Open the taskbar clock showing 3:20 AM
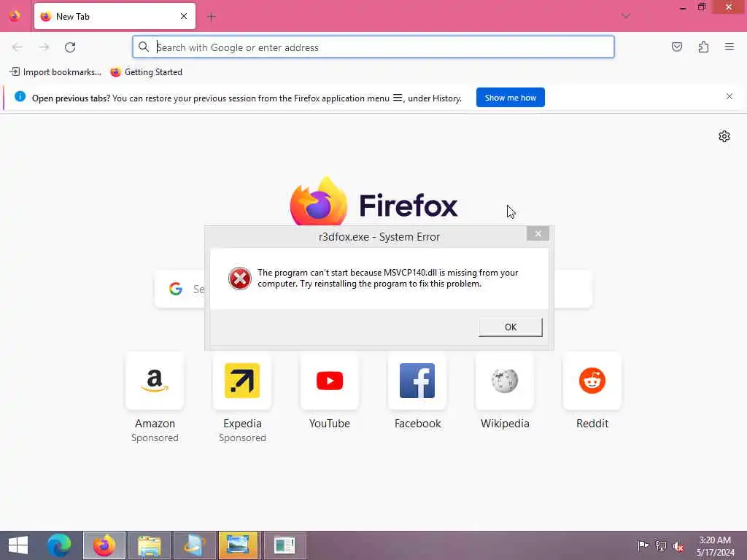Viewport: 747px width, 560px height. [716, 546]
